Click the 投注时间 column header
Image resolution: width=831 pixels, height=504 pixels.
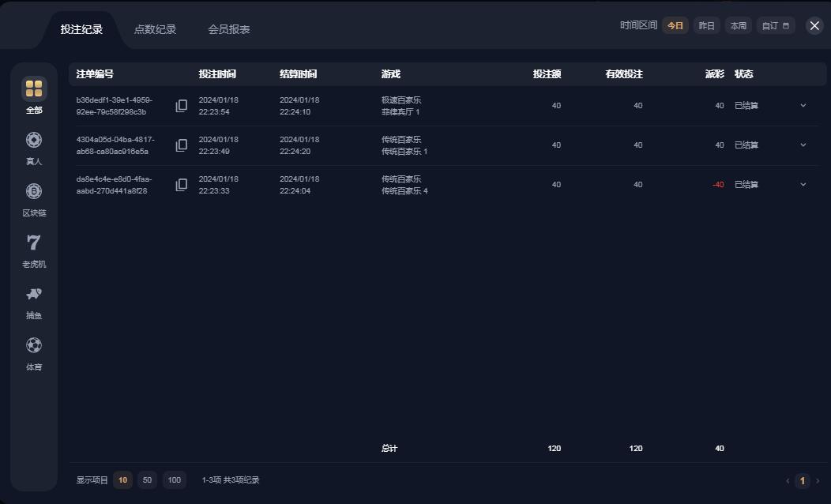217,74
